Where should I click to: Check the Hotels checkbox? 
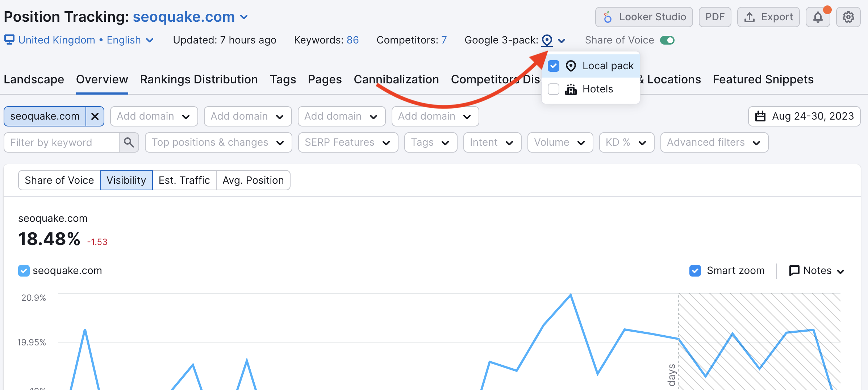pos(554,89)
